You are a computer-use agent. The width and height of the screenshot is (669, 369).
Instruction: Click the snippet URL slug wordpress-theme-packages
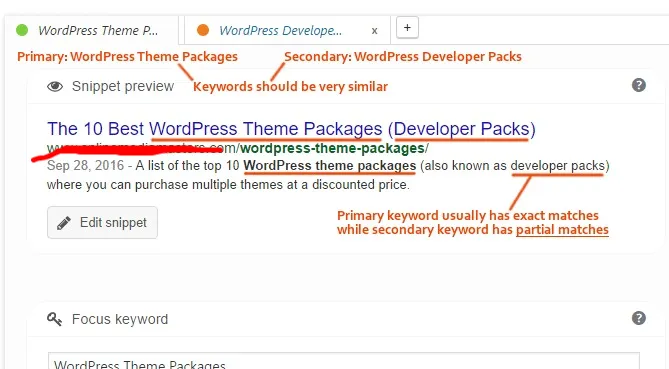(x=332, y=148)
